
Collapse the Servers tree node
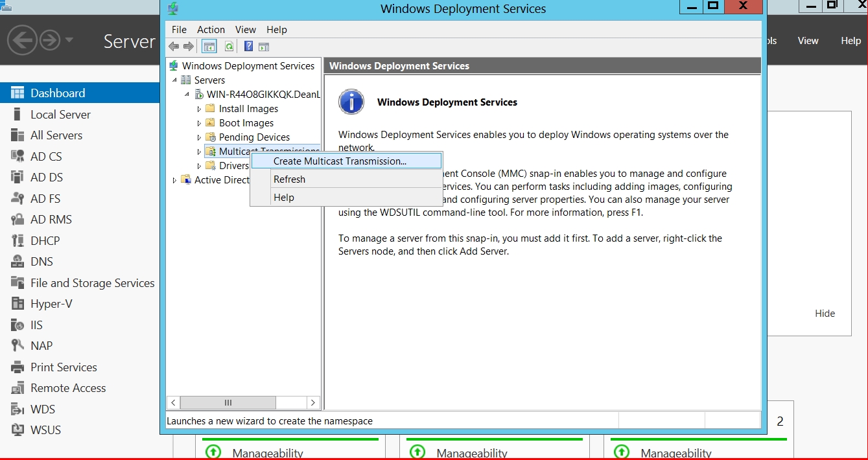tap(174, 80)
